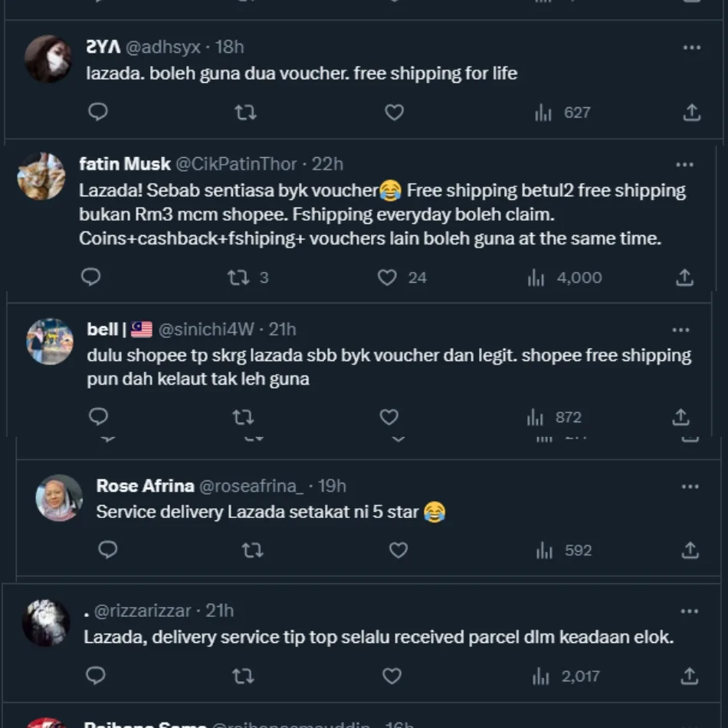Reply to Rose Afrina's tweet
The height and width of the screenshot is (728, 728).
point(108,550)
